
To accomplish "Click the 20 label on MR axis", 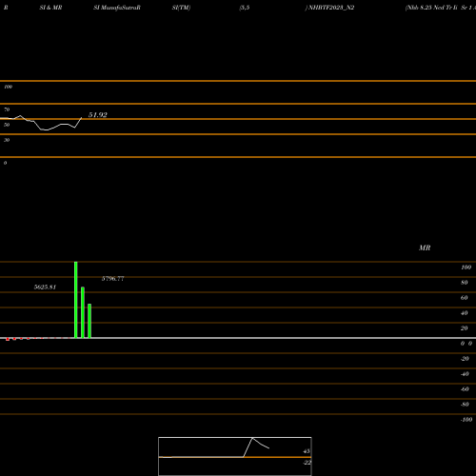I will (465, 328).
